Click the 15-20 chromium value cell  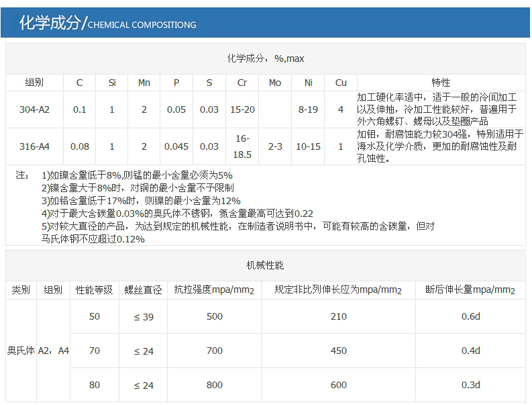click(242, 109)
